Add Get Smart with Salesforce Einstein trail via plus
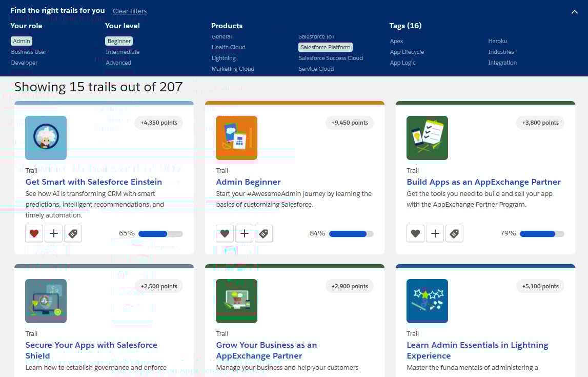588x377 pixels. pyautogui.click(x=54, y=233)
